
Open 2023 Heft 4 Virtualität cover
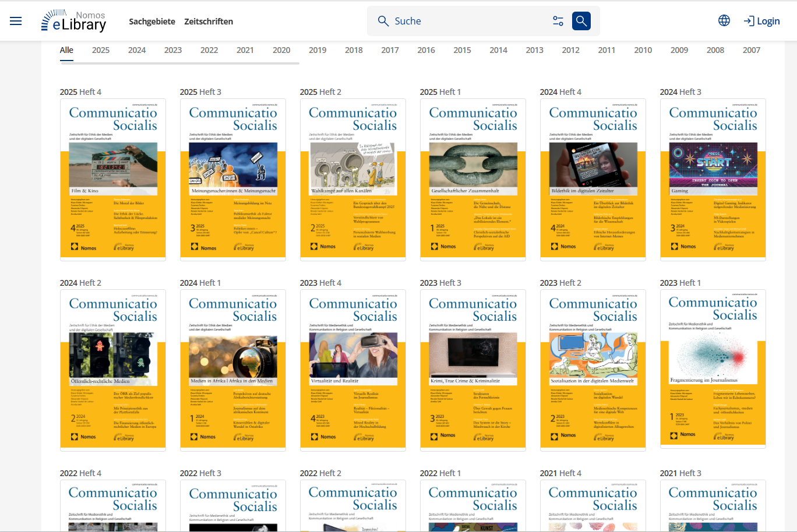[x=353, y=370]
